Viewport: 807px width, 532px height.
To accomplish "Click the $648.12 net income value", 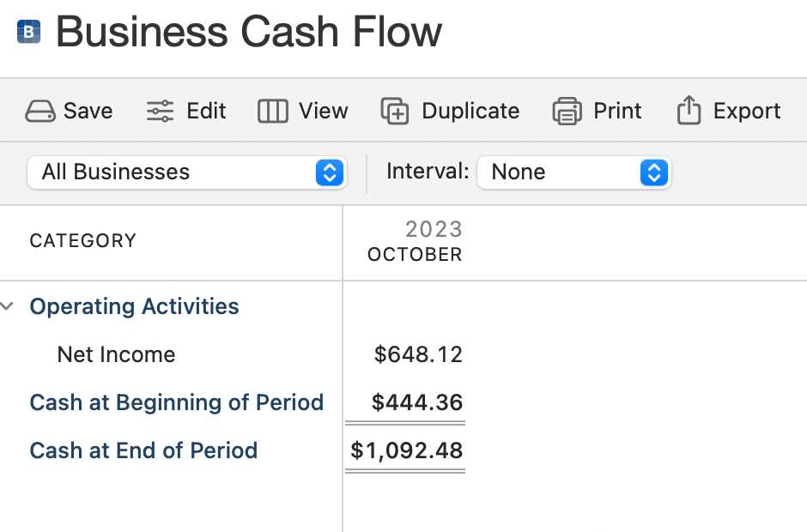I will click(x=418, y=354).
